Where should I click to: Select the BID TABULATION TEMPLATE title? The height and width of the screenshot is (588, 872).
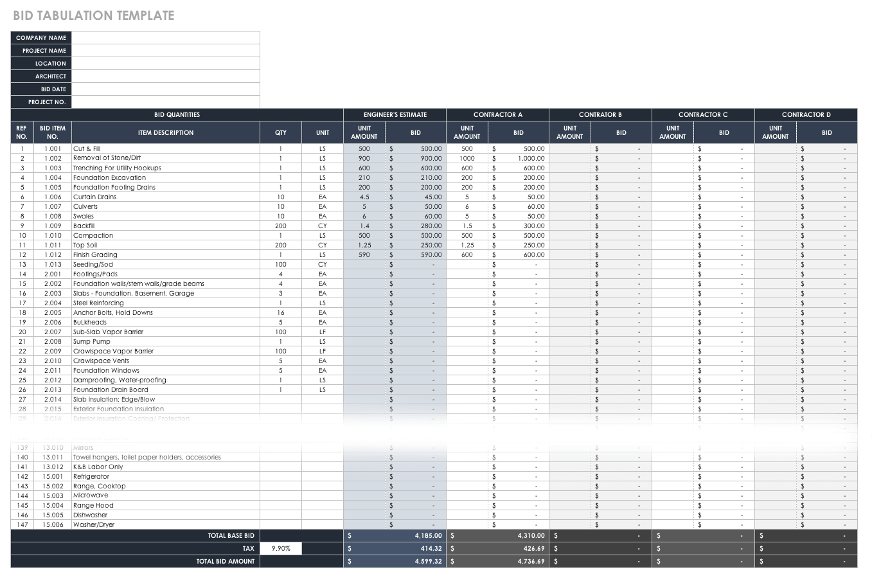click(x=93, y=15)
